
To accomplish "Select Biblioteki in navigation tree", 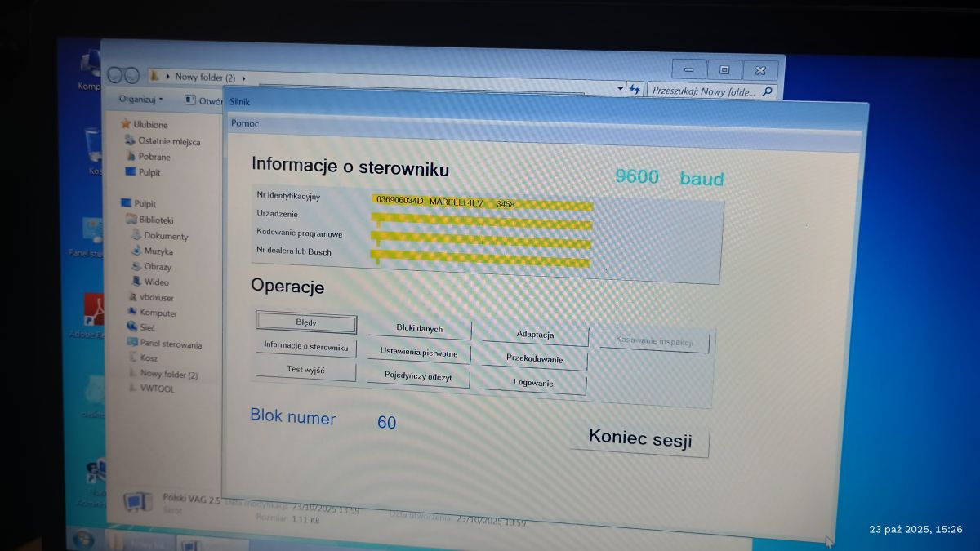I will tap(149, 220).
